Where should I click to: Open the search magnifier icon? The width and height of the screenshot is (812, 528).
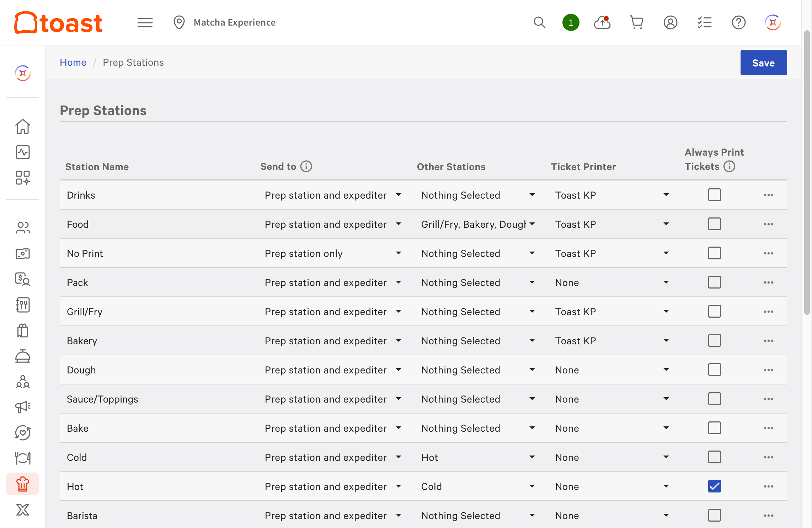coord(539,22)
